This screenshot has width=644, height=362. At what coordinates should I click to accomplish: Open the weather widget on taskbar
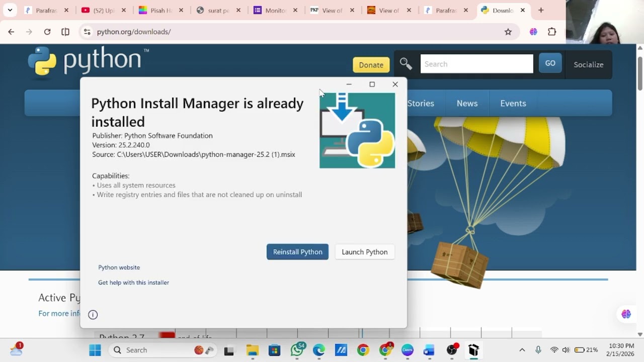pyautogui.click(x=16, y=349)
